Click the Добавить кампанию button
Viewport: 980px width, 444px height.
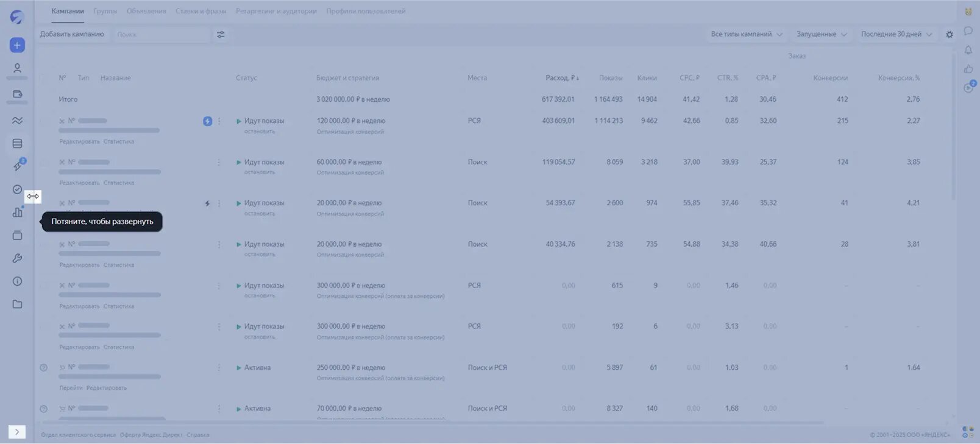tap(72, 34)
